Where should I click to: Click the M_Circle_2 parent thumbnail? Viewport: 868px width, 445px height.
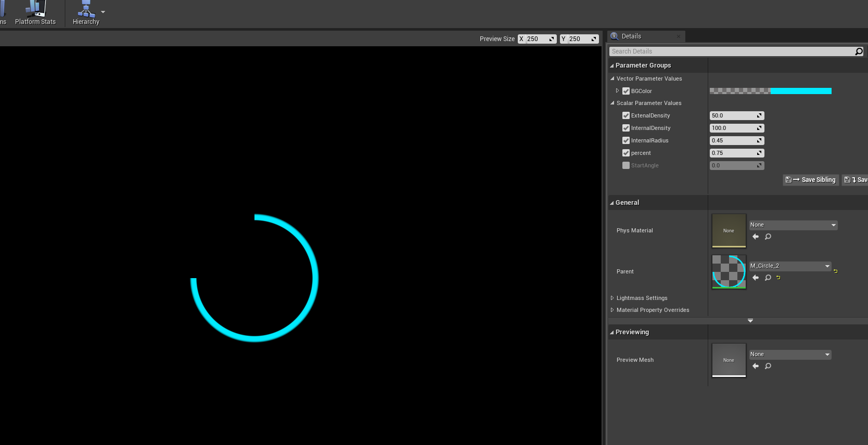(x=729, y=272)
